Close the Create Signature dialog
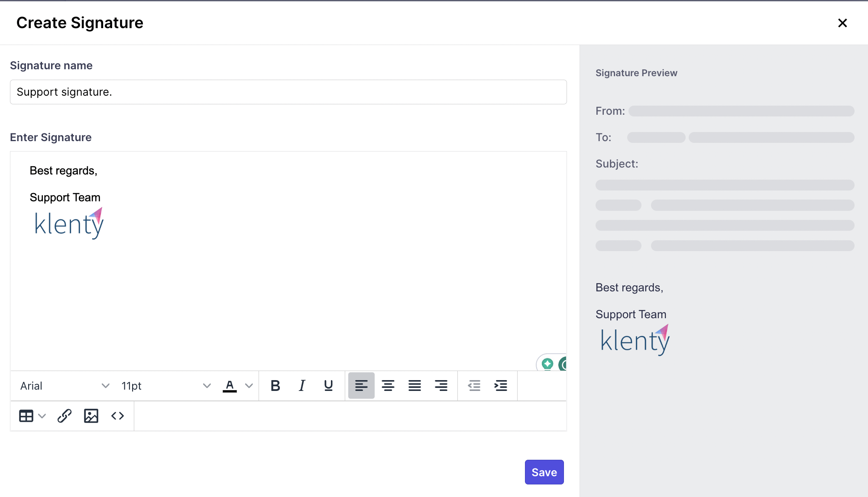The height and width of the screenshot is (497, 868). (842, 23)
